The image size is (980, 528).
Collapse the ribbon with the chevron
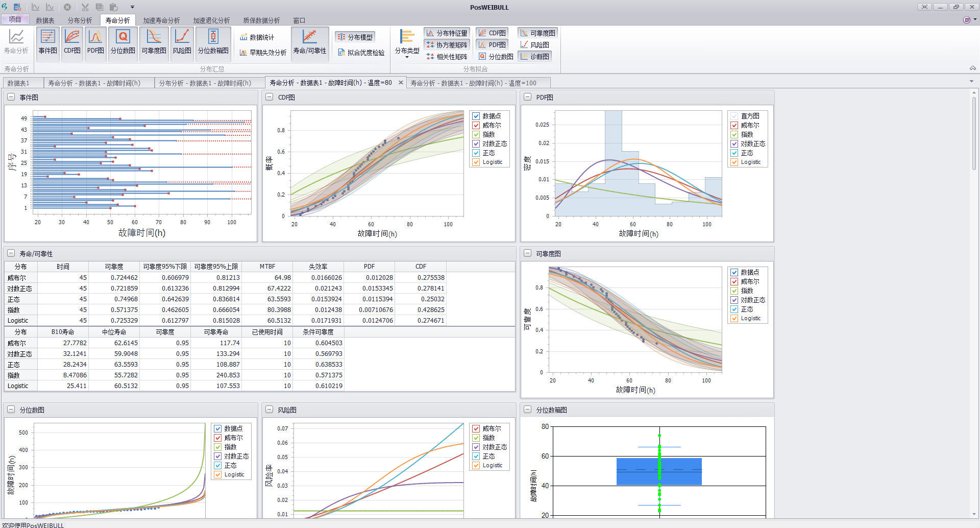[x=972, y=68]
